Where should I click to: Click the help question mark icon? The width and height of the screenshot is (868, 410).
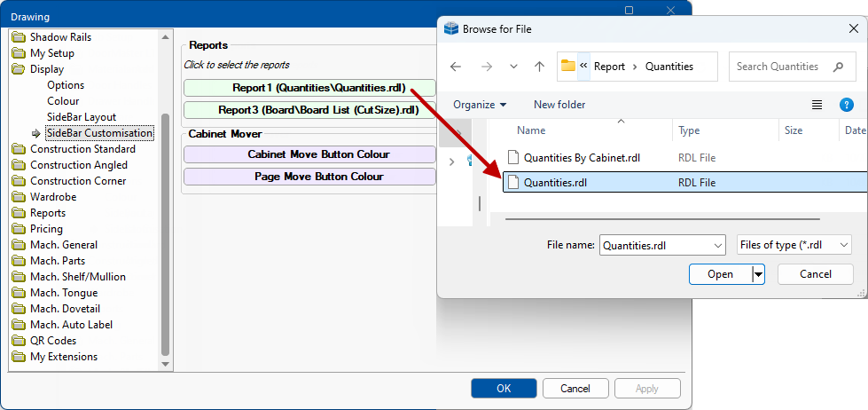pyautogui.click(x=846, y=105)
